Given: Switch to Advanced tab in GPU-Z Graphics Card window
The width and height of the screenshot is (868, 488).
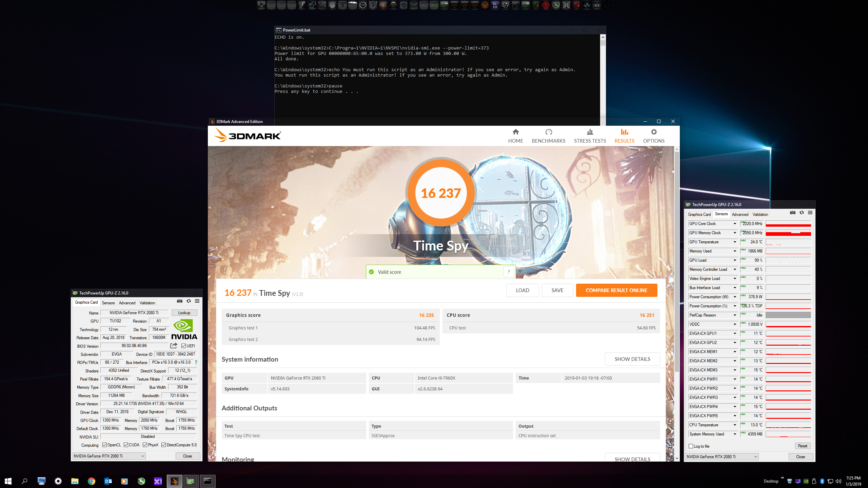Looking at the screenshot, I should click(127, 303).
